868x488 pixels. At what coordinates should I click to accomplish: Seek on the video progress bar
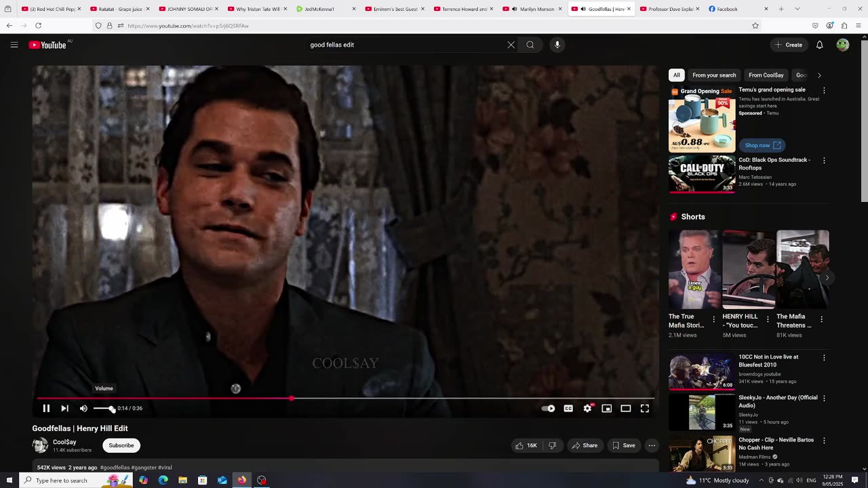345,399
